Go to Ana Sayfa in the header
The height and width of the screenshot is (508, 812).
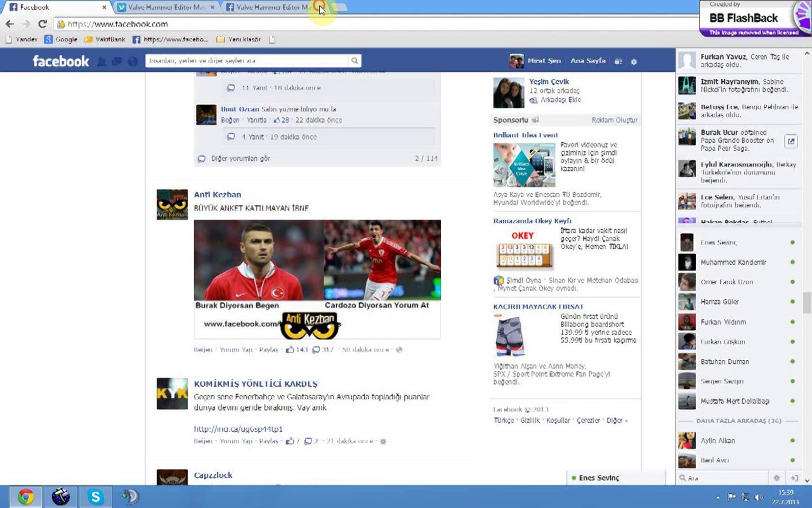coord(588,61)
